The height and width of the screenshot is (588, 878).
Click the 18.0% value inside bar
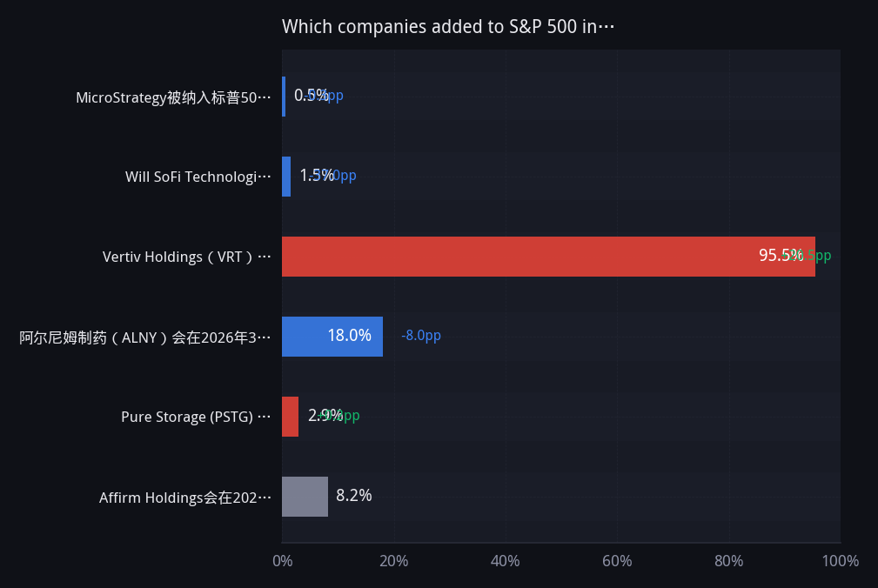[350, 335]
